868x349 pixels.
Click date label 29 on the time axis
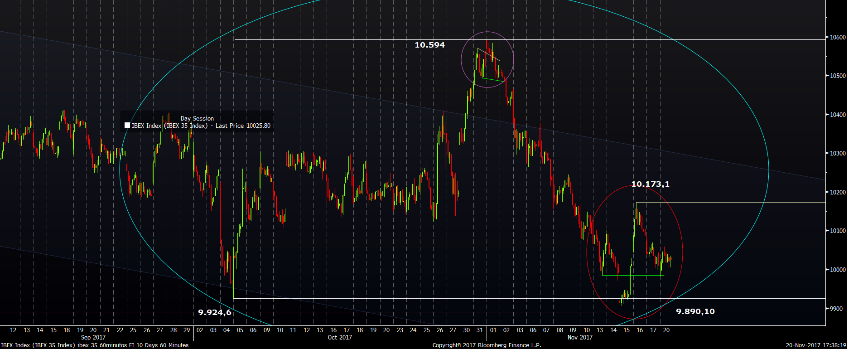187,330
